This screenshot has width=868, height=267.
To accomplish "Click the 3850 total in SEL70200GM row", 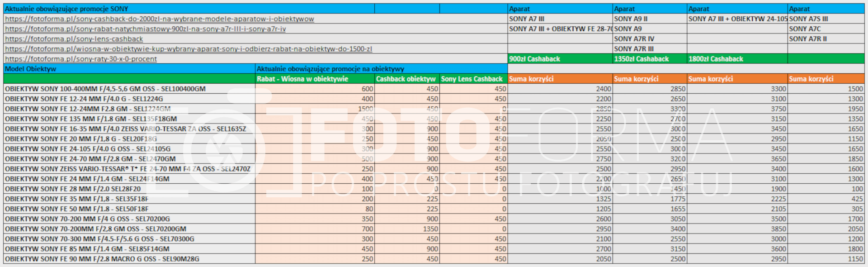I will pos(737,229).
